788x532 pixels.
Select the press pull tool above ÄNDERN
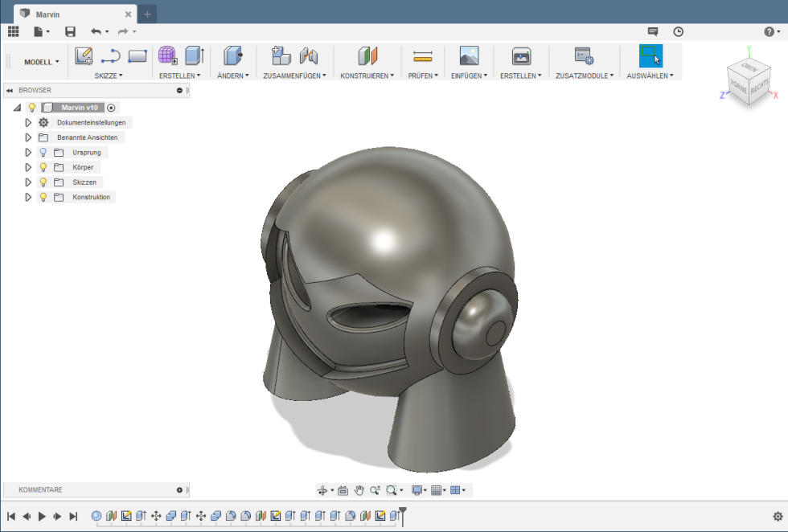coord(232,55)
